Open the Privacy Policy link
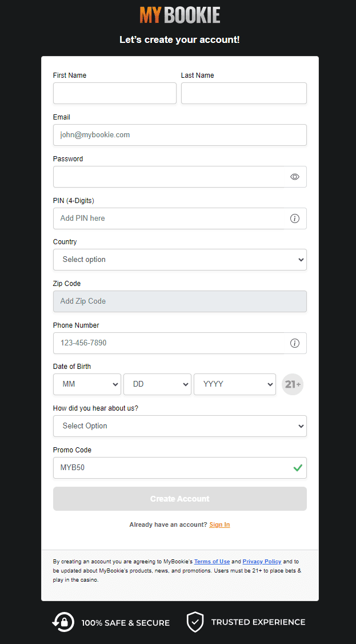Viewport: 356px width, 644px height. click(x=262, y=561)
